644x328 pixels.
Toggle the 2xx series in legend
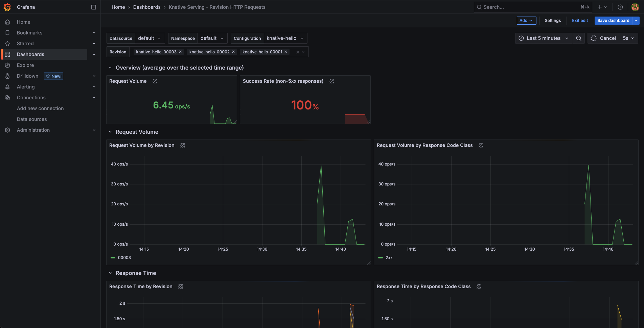(389, 258)
